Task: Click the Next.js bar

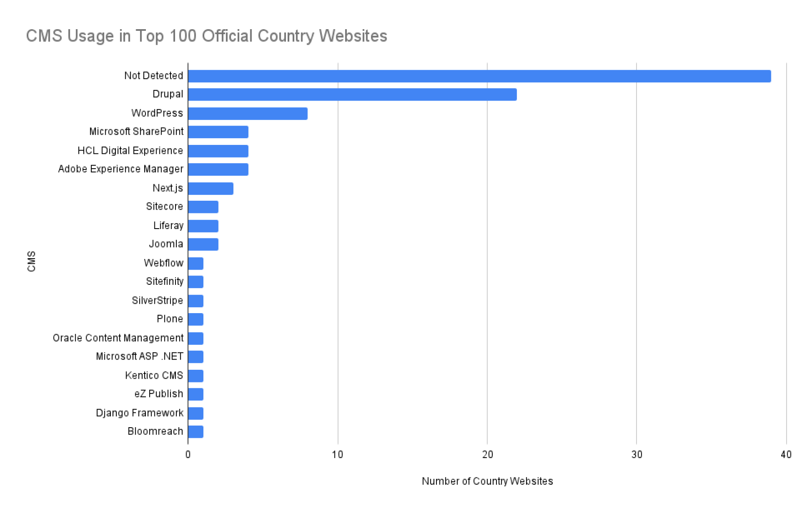Action: click(x=210, y=188)
